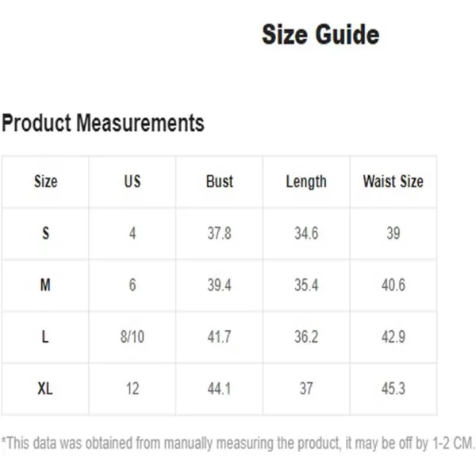
Task: Click the bust value 44.1
Action: point(219,389)
